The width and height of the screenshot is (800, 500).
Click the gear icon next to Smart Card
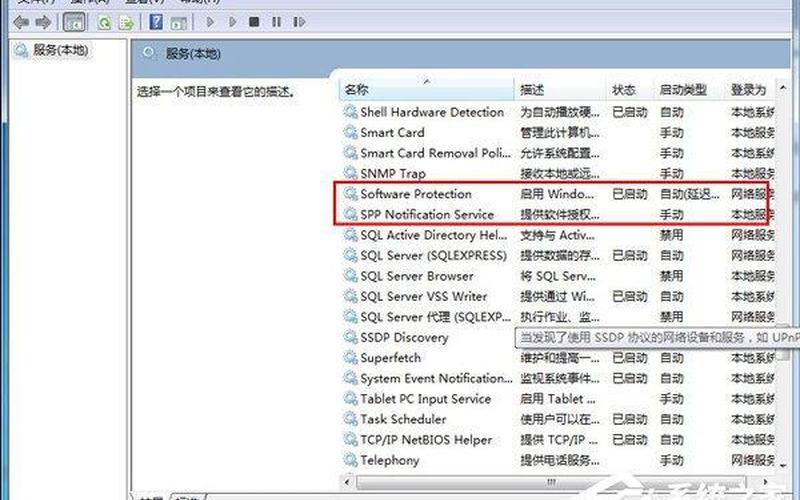tap(350, 132)
